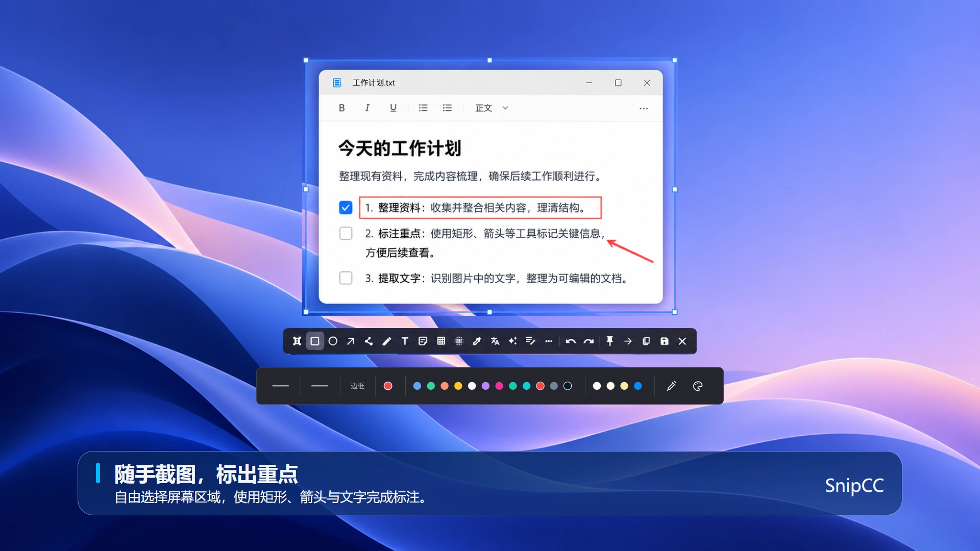
Task: Pick the magenta pink color swatch
Action: (x=499, y=386)
